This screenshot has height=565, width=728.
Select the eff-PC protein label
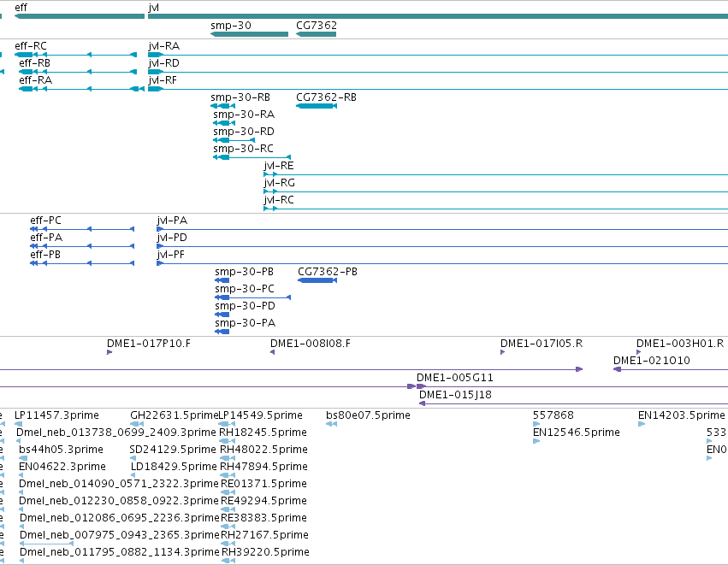tap(45, 221)
